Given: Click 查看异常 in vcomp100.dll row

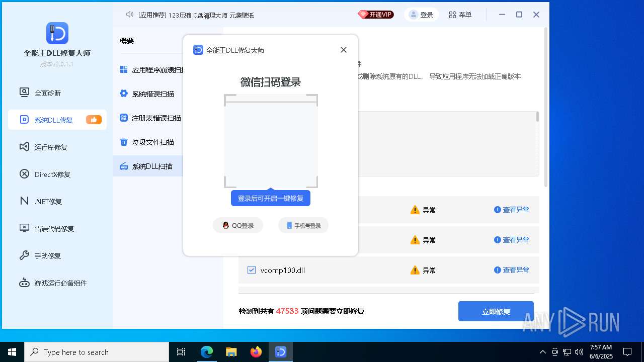Looking at the screenshot, I should tap(512, 270).
